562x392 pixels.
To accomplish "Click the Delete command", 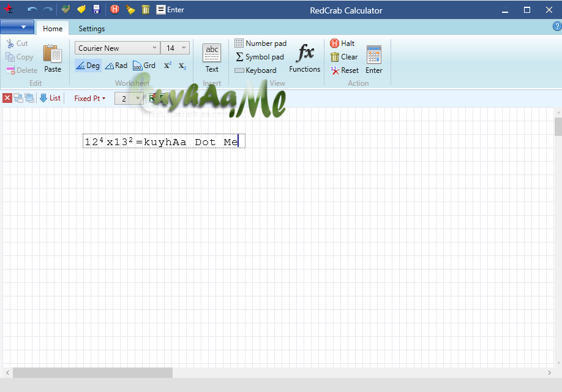I will click(22, 70).
